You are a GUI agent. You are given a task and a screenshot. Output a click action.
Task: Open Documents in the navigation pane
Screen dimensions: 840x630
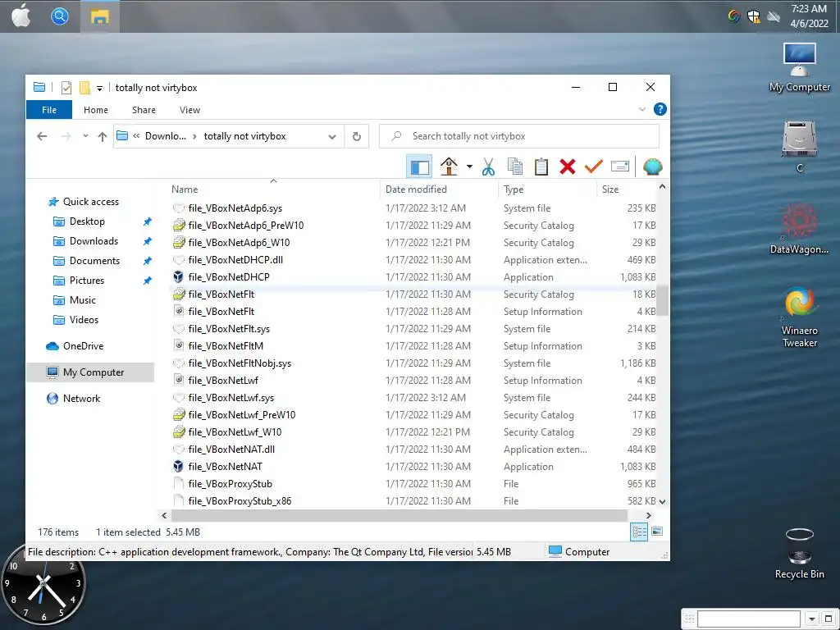[x=94, y=261]
